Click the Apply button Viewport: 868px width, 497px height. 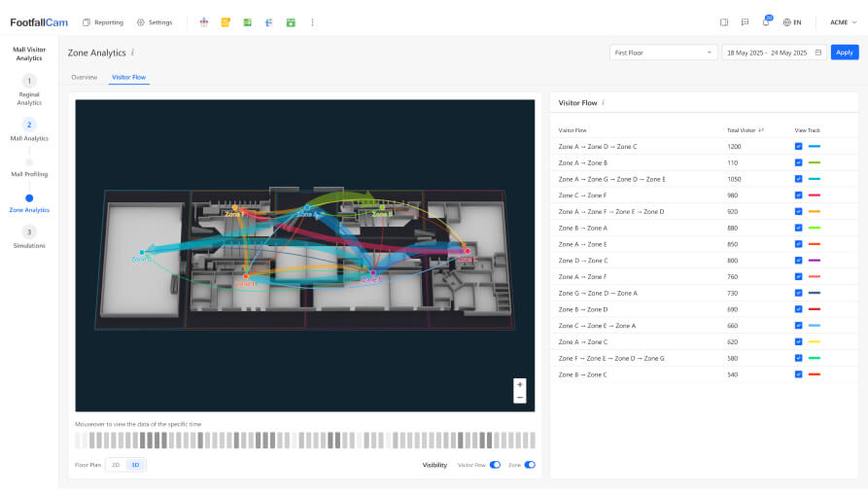(x=845, y=53)
